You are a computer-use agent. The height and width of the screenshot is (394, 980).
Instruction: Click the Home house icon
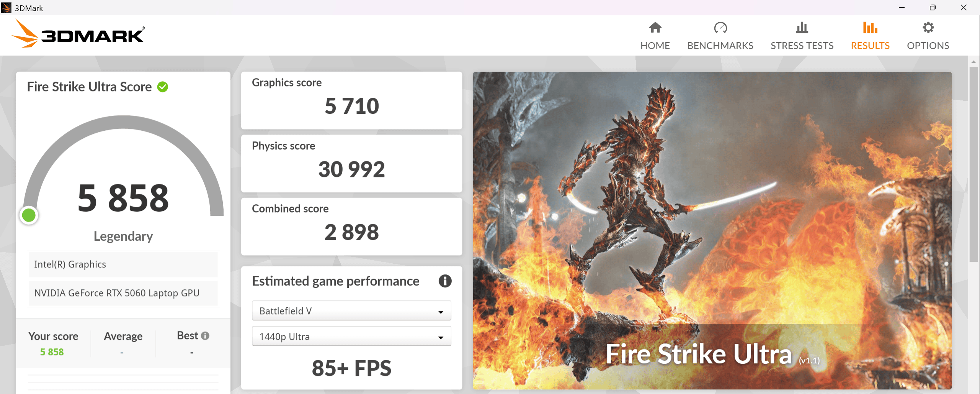[655, 28]
